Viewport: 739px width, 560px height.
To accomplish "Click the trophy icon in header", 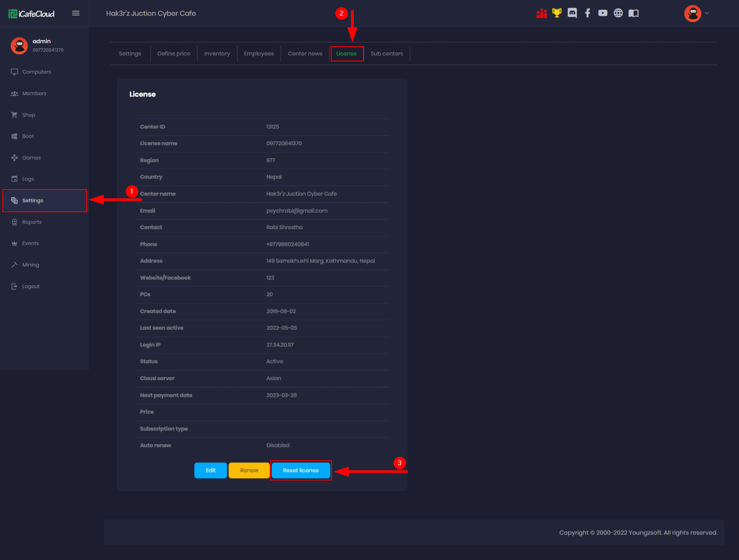I will [x=557, y=13].
